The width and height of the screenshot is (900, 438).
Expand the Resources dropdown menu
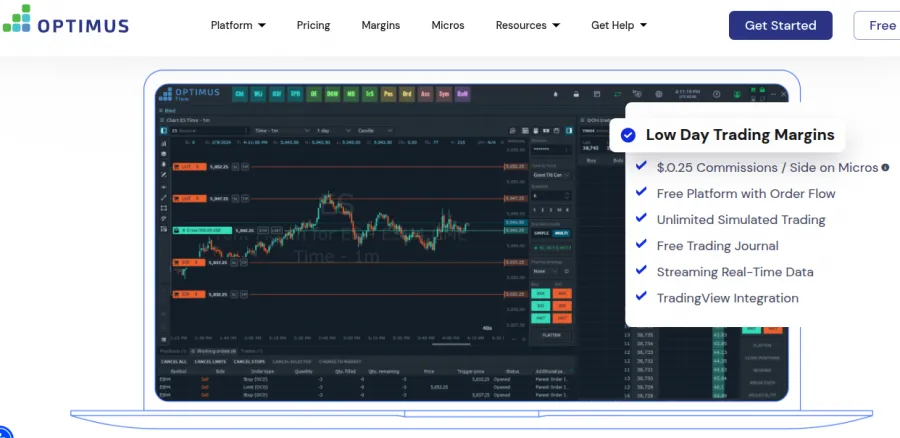(x=527, y=25)
